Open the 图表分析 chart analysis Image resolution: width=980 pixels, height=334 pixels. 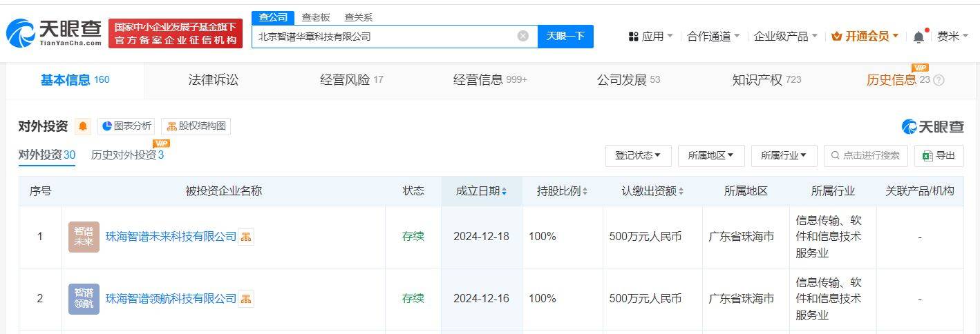pyautogui.click(x=126, y=126)
